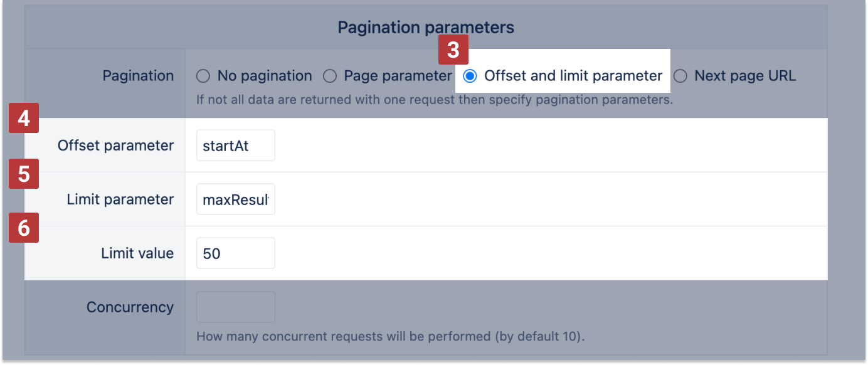Click the Pagination row label
Image resolution: width=868 pixels, height=365 pixels.
click(138, 75)
